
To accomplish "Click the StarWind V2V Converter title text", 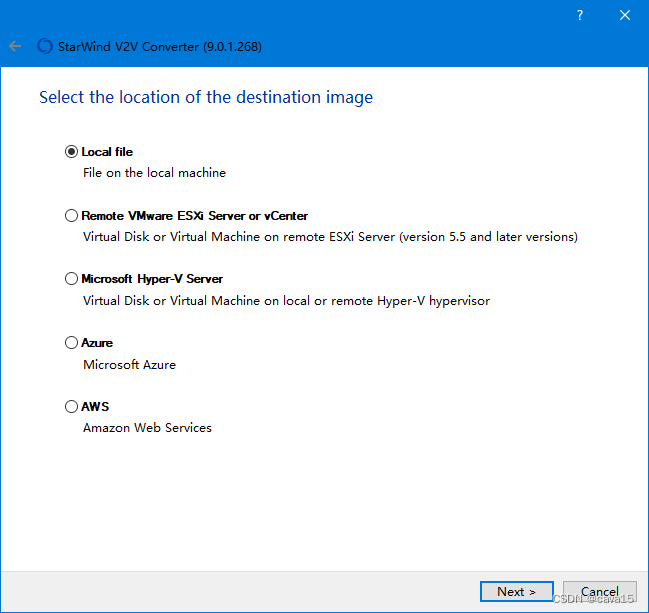I will click(x=160, y=47).
